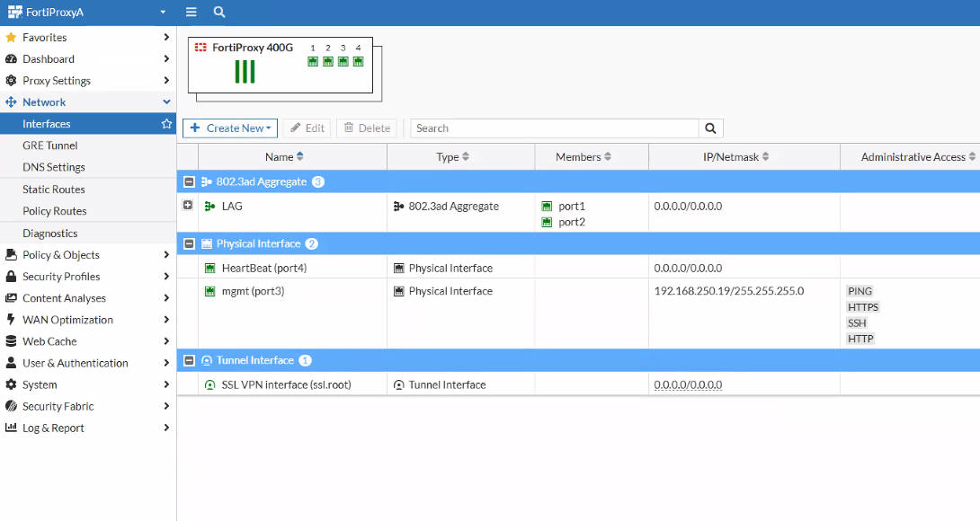
Task: Click the Log & Report chart icon
Action: tap(11, 428)
